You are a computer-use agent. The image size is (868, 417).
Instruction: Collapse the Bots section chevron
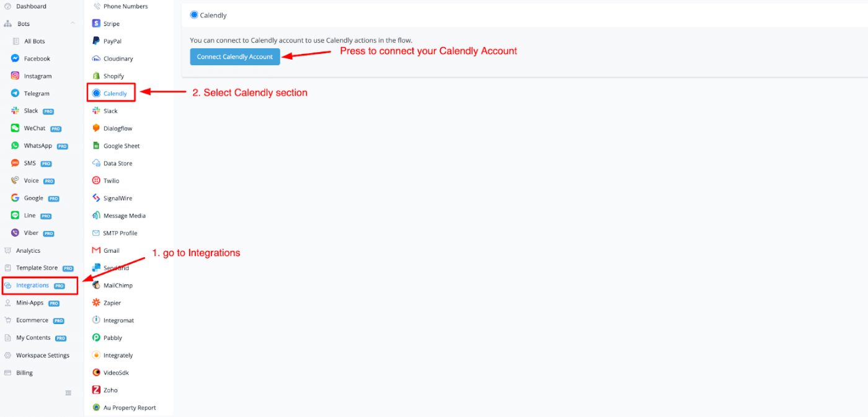[73, 24]
